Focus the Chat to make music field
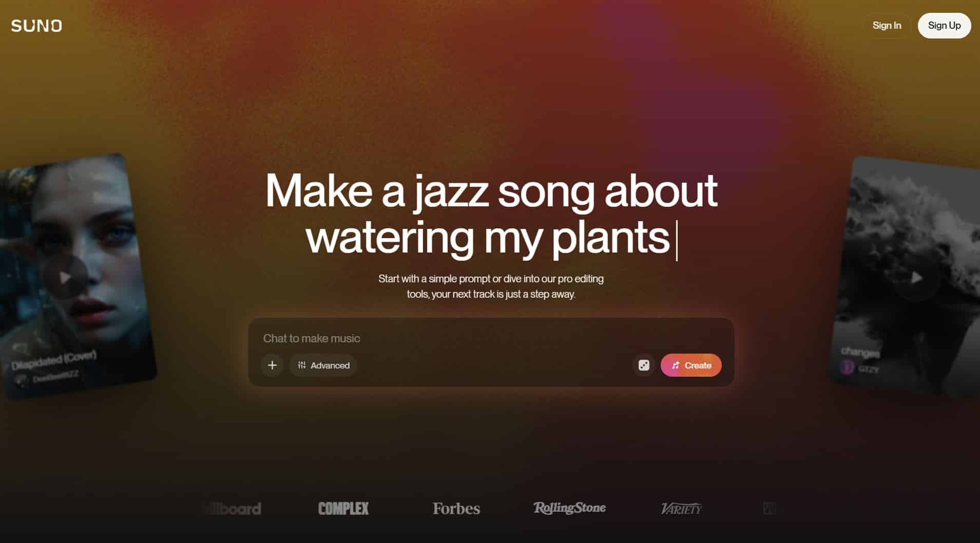 click(491, 338)
